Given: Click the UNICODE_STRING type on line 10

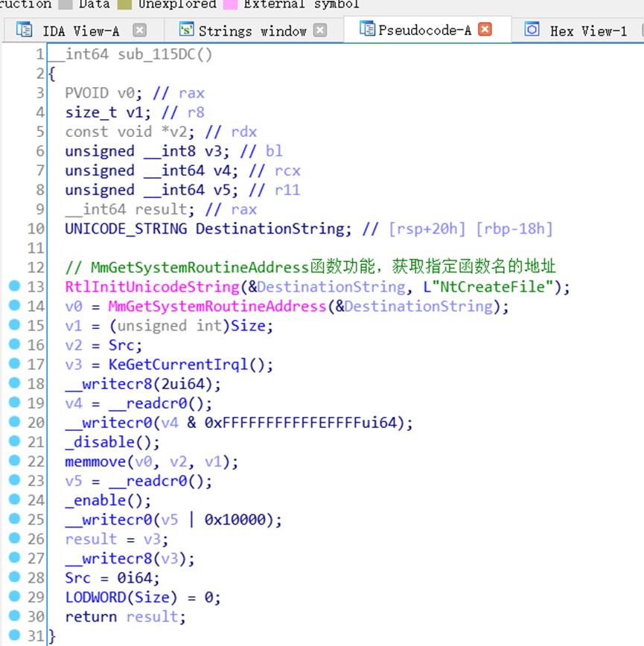Looking at the screenshot, I should click(x=126, y=229).
